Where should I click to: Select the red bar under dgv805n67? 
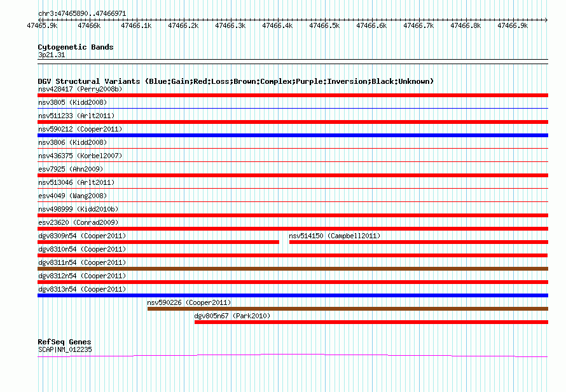tap(371, 322)
